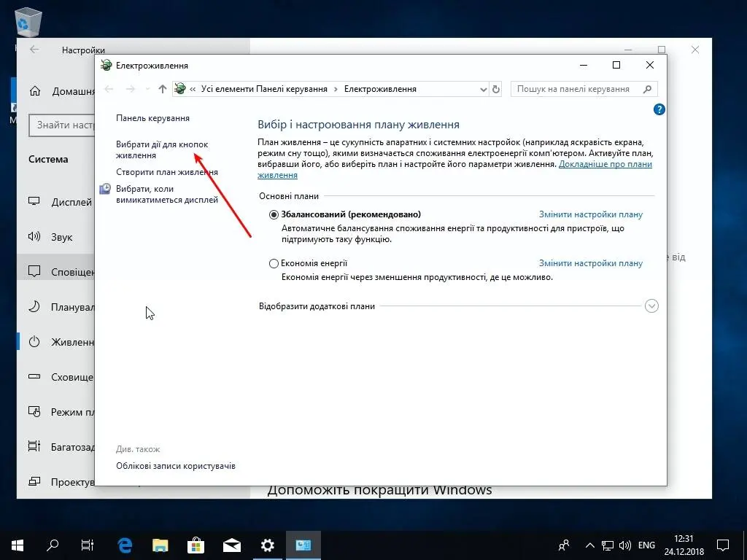The height and width of the screenshot is (560, 747).
Task: Expand the address bar history dropdown
Action: coord(483,89)
